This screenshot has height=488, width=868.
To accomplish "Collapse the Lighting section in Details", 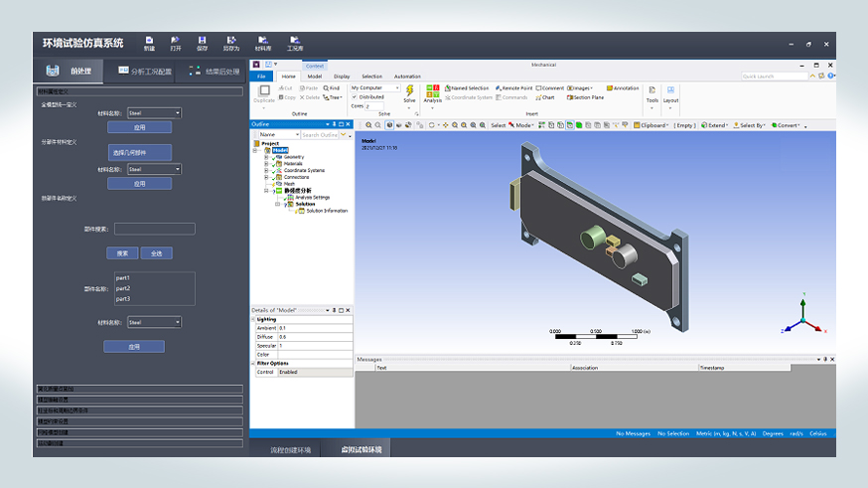I will [253, 320].
